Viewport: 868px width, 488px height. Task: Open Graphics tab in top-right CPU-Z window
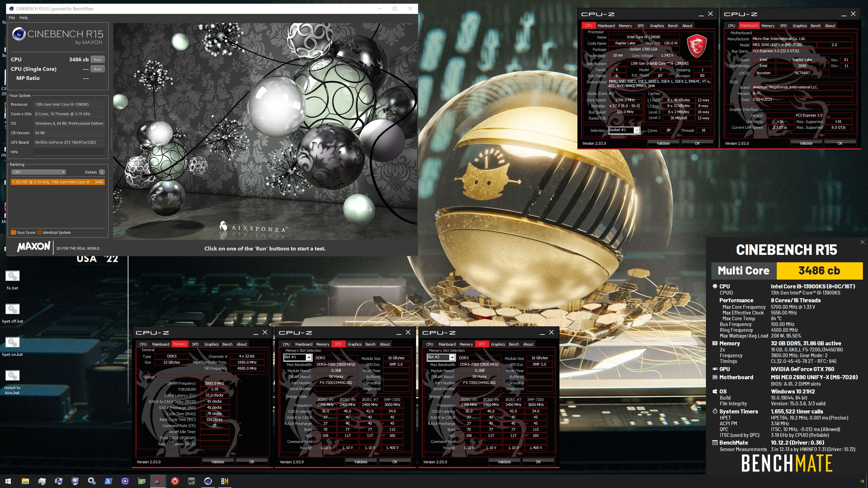pos(800,26)
